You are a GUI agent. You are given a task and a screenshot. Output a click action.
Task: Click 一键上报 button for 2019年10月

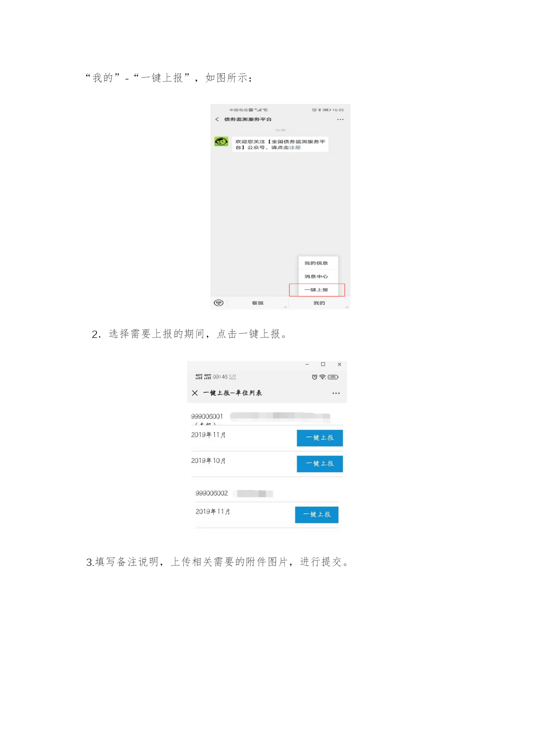pyautogui.click(x=320, y=464)
